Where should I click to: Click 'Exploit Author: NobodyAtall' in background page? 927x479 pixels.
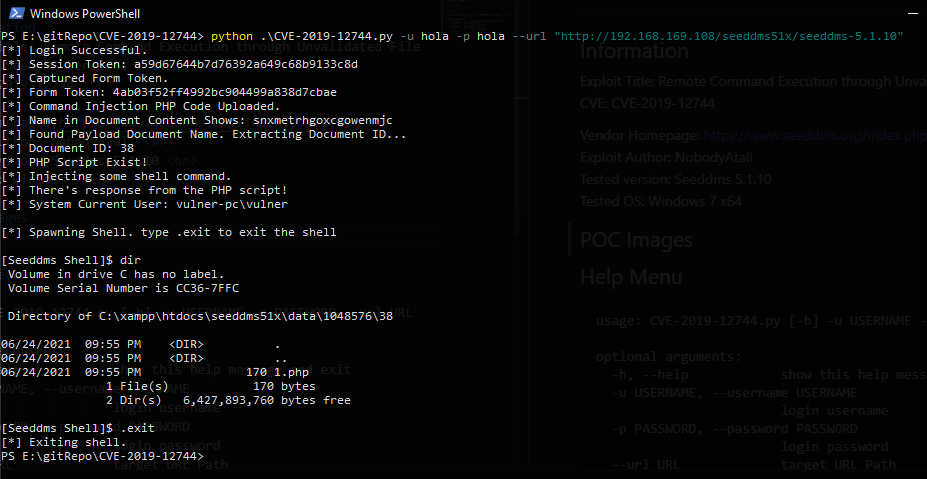(666, 157)
